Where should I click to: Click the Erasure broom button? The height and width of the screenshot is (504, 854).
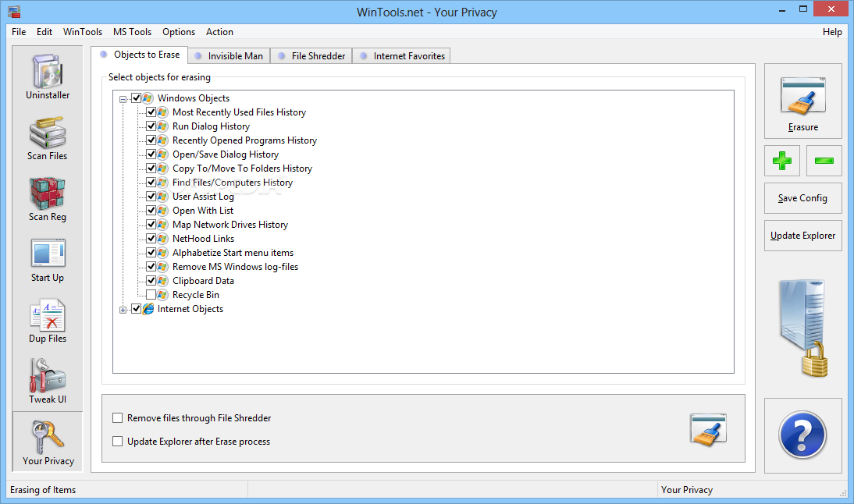[802, 101]
